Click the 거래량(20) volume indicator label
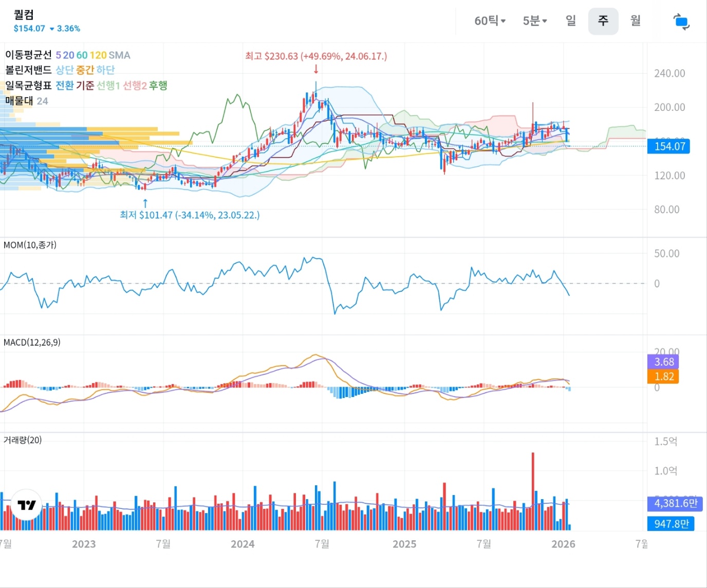The image size is (707, 588). [x=23, y=440]
